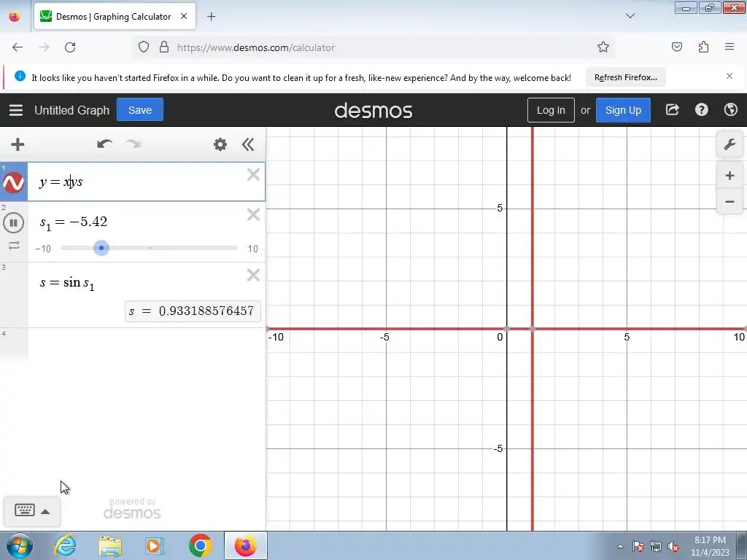This screenshot has width=747, height=560.
Task: Toggle visibility of the y=xys graph
Action: click(13, 182)
